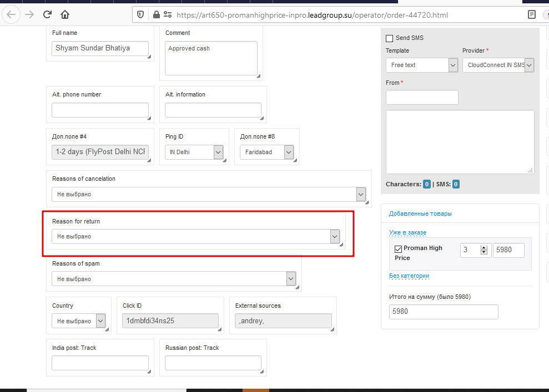Expand the Без категории link
This screenshot has width=549, height=392.
coord(409,276)
